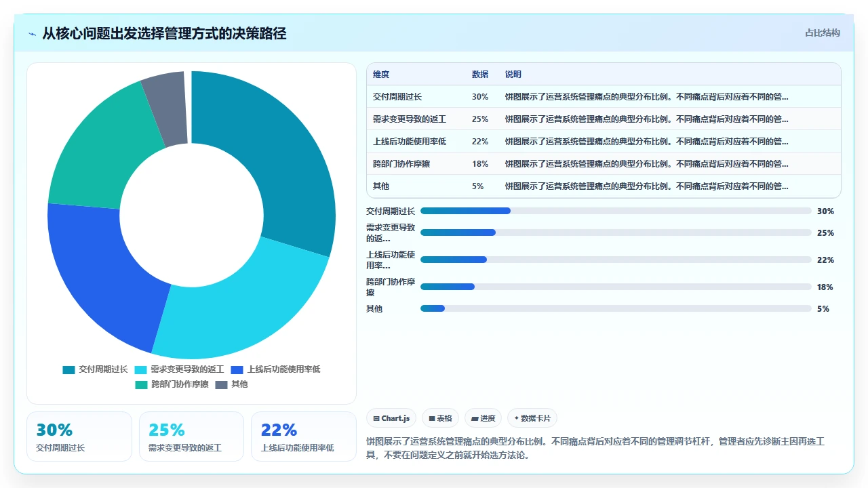This screenshot has width=868, height=488.
Task: Click the 进度 chip
Action: 483,418
